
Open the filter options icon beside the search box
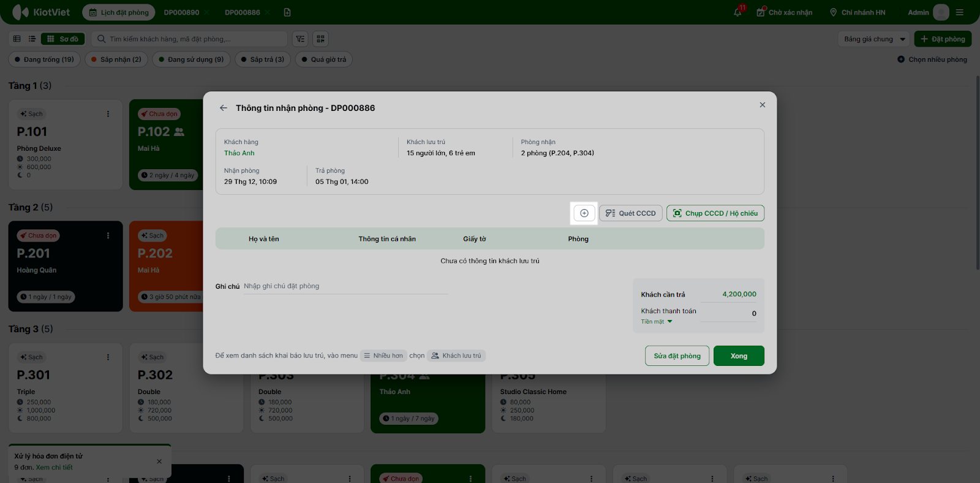tap(300, 39)
